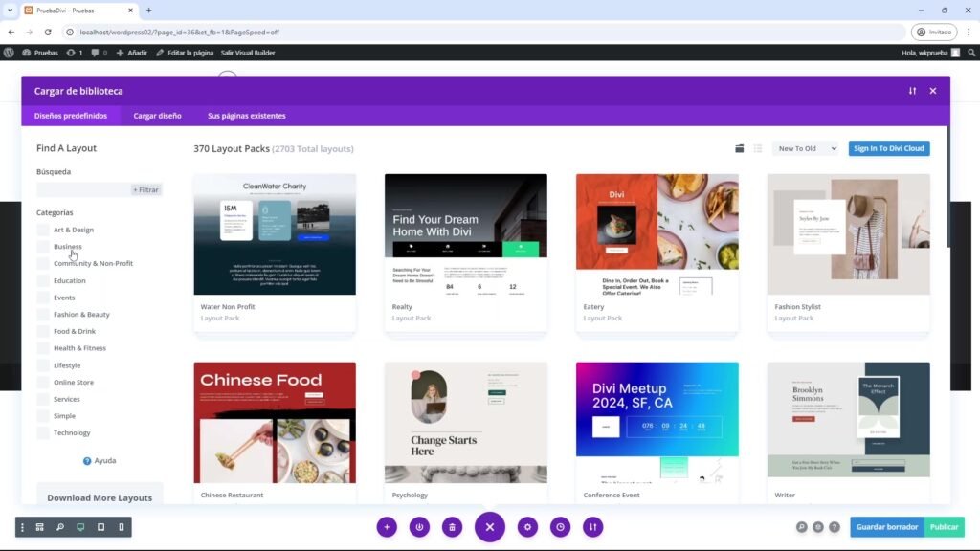980x551 pixels.
Task: Select tablet view icon
Action: coord(100,527)
